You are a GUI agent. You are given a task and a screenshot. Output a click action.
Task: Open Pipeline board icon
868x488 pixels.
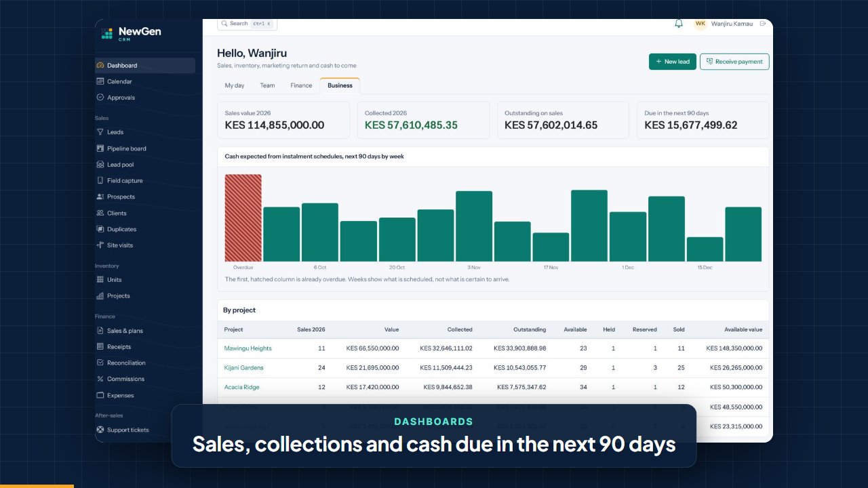click(100, 148)
